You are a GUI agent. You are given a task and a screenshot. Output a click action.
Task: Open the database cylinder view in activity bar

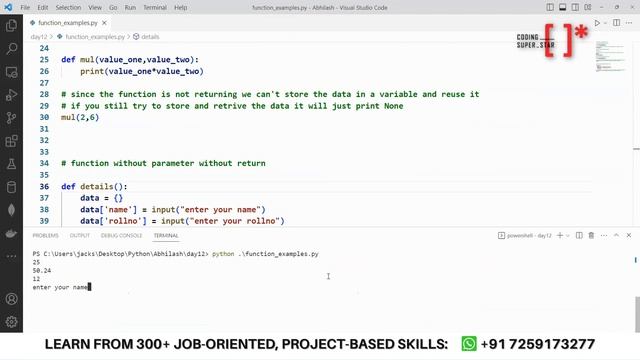(x=11, y=187)
